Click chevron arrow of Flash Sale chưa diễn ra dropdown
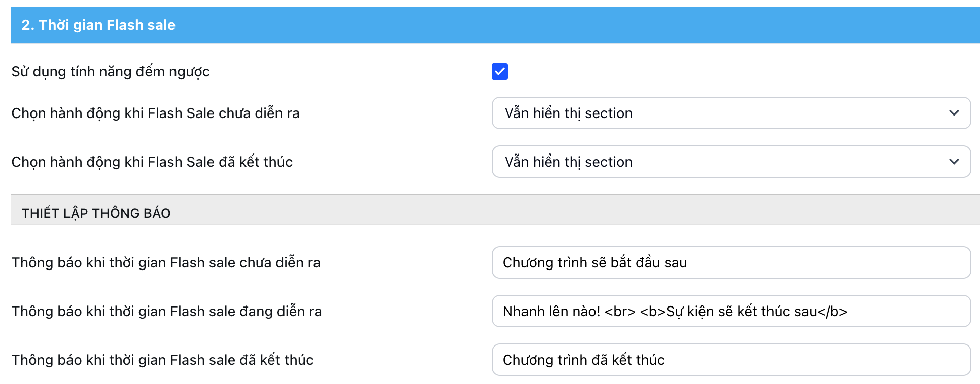980x384 pixels. coord(954,113)
